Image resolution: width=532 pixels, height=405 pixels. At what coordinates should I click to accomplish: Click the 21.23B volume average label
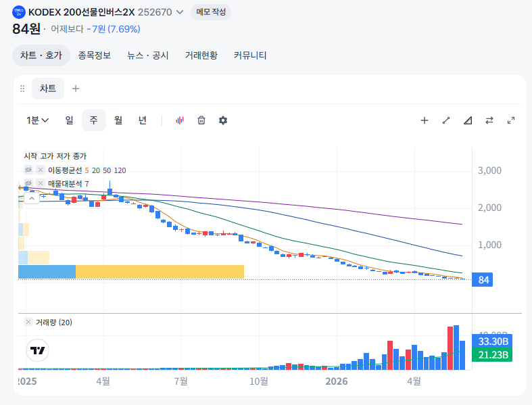[x=492, y=355]
